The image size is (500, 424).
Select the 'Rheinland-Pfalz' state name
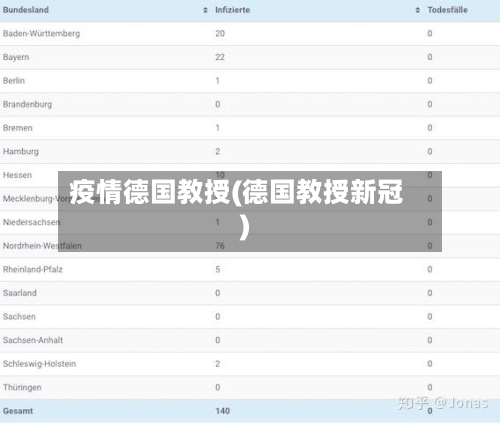click(33, 269)
